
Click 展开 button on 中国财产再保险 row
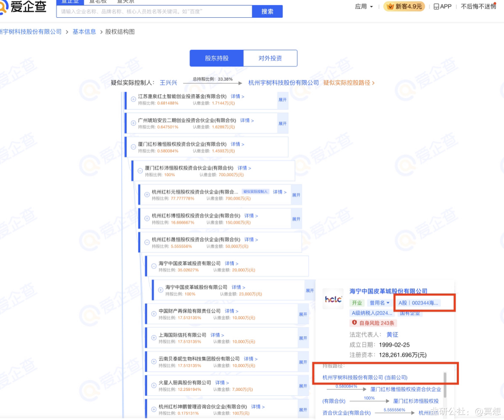click(303, 314)
